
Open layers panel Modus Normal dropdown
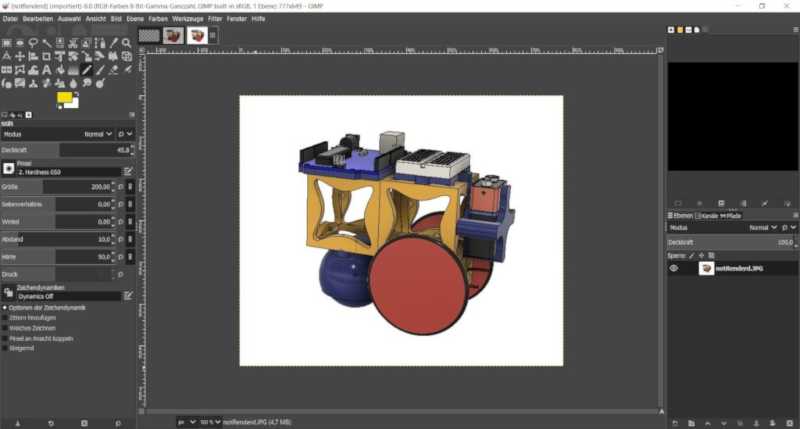click(723, 228)
